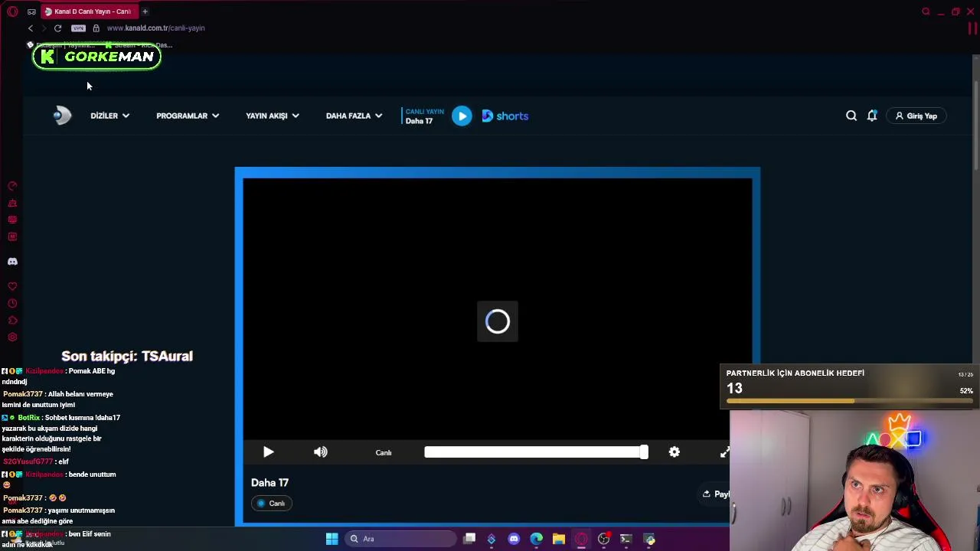980x551 pixels.
Task: Select the Kanal D Canlı Yayın tab
Action: click(88, 11)
